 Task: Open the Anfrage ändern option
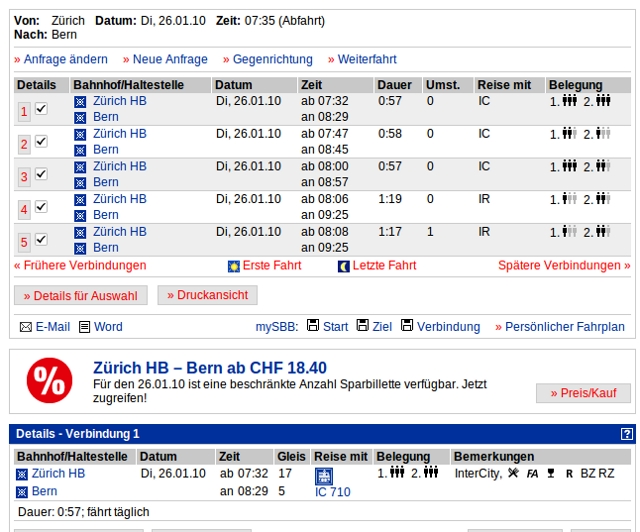[61, 60]
